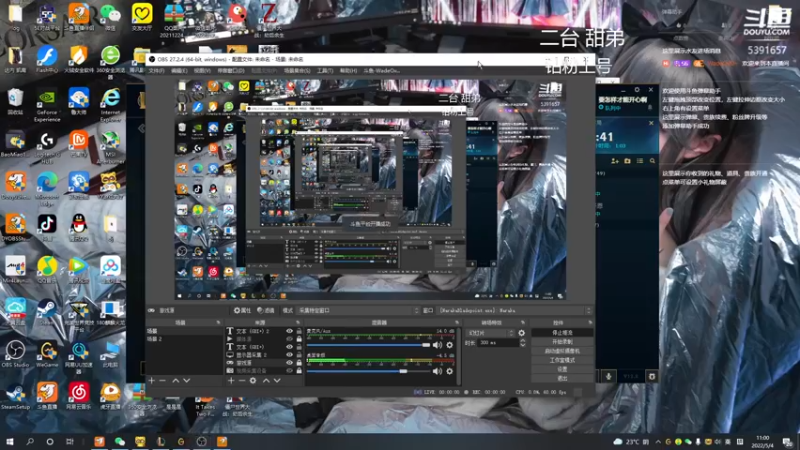Viewport: 800px width, 450px height.
Task: Open Edit menu in OBS
Action: tap(179, 71)
